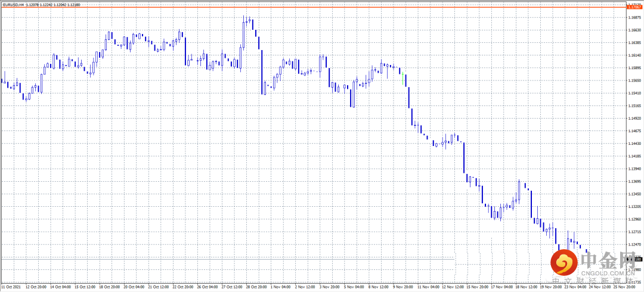This screenshot has height=292, width=644.
Task: Click the orange 1.17067 price label
Action: click(x=635, y=7)
